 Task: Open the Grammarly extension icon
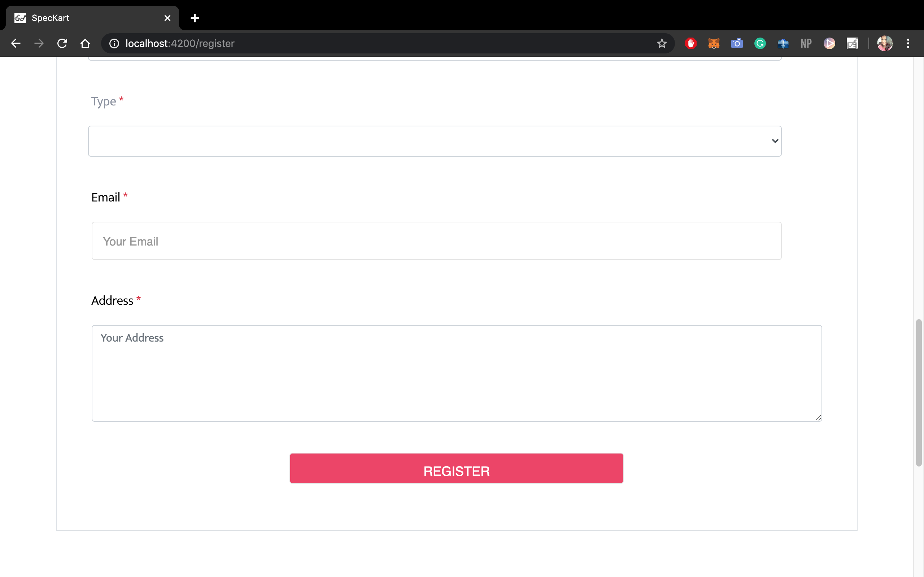760,43
